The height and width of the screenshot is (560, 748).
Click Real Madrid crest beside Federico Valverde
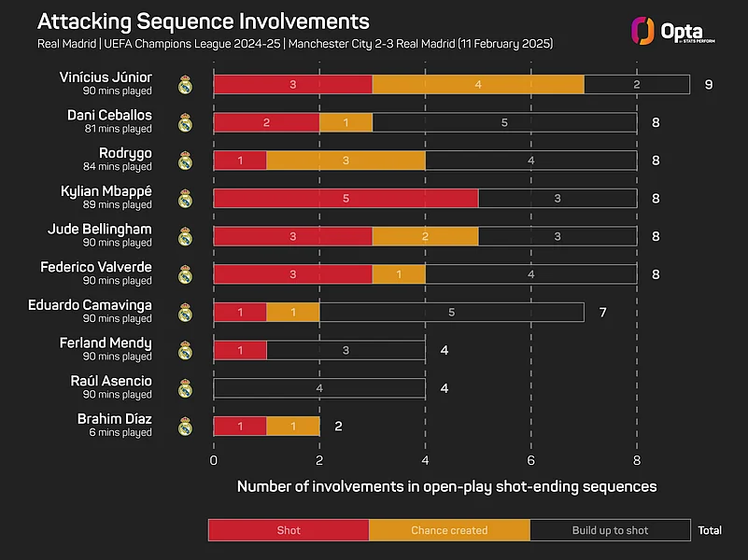185,274
